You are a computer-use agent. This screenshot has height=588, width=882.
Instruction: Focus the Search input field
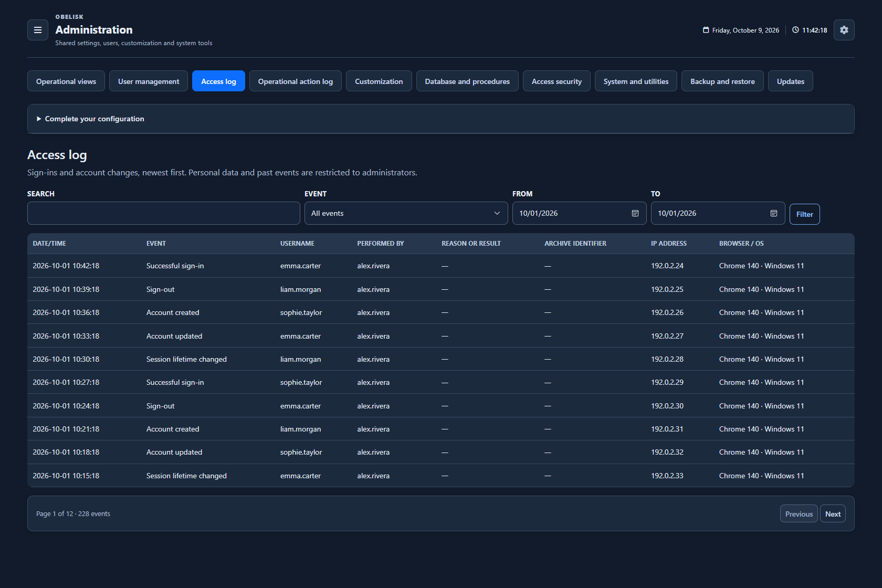(164, 213)
